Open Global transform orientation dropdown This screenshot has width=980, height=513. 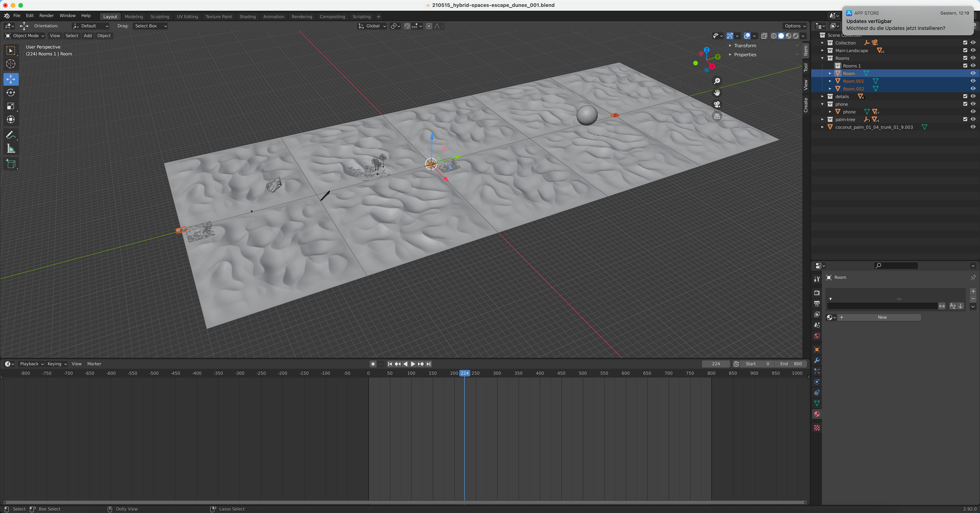[x=372, y=26]
